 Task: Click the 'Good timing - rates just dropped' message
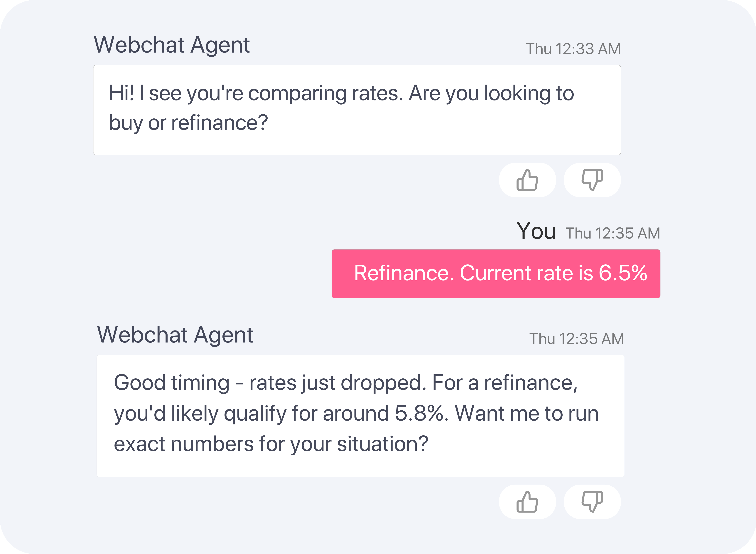click(360, 416)
